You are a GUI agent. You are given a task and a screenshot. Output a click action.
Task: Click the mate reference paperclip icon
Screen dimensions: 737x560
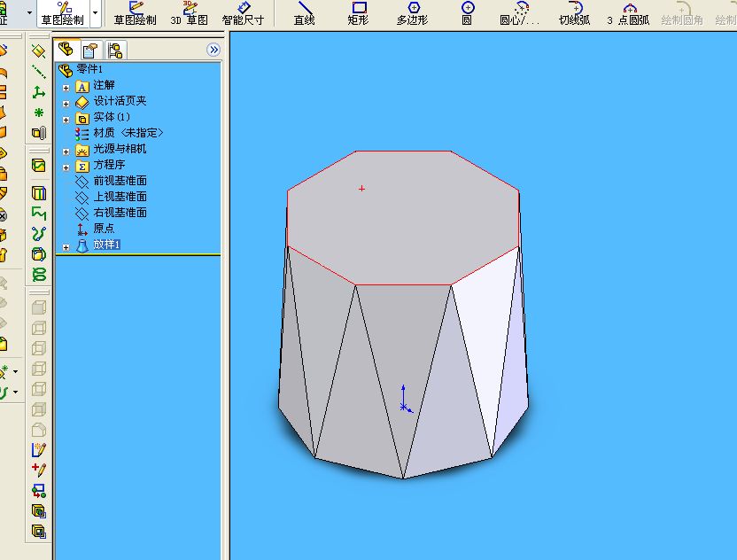(x=39, y=133)
